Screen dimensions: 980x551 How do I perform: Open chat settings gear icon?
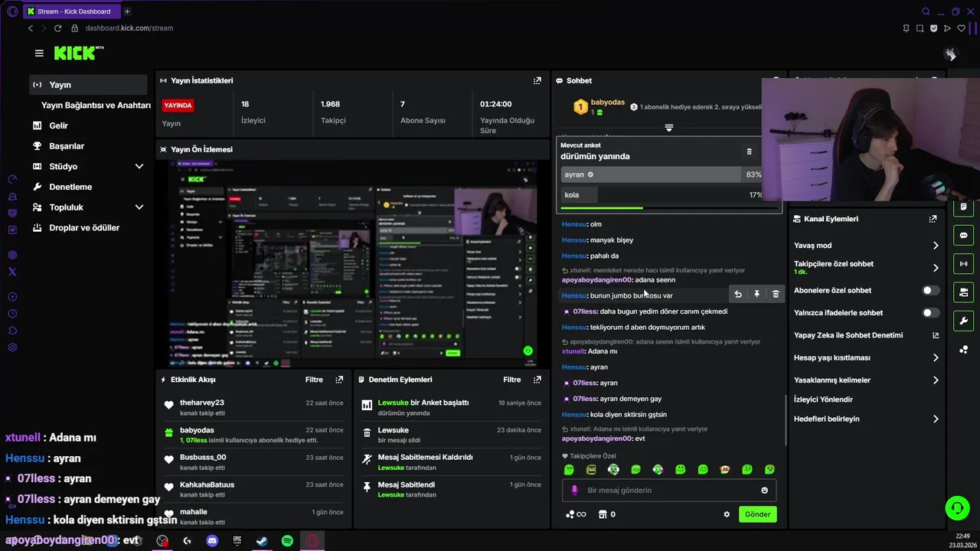click(727, 514)
